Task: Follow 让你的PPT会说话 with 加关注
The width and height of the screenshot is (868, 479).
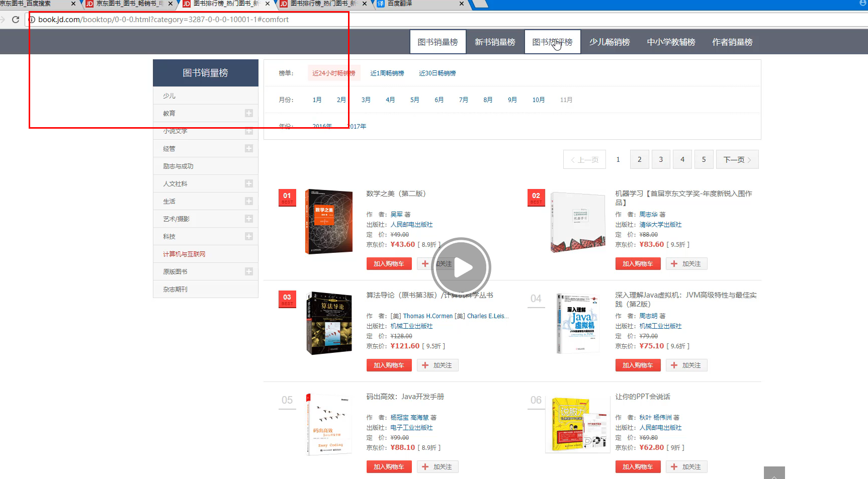Action: (x=686, y=467)
